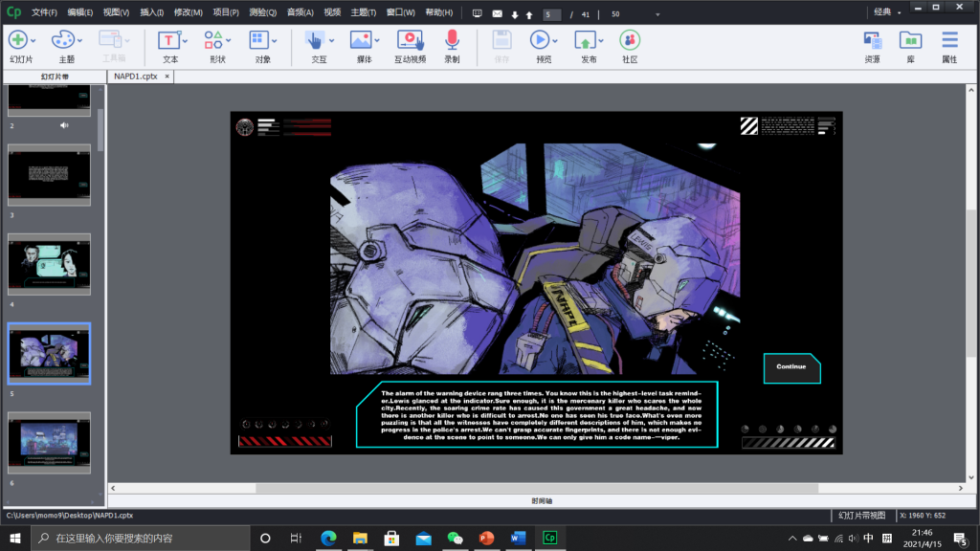Click the mail envelope icon in the menu bar

click(498, 13)
